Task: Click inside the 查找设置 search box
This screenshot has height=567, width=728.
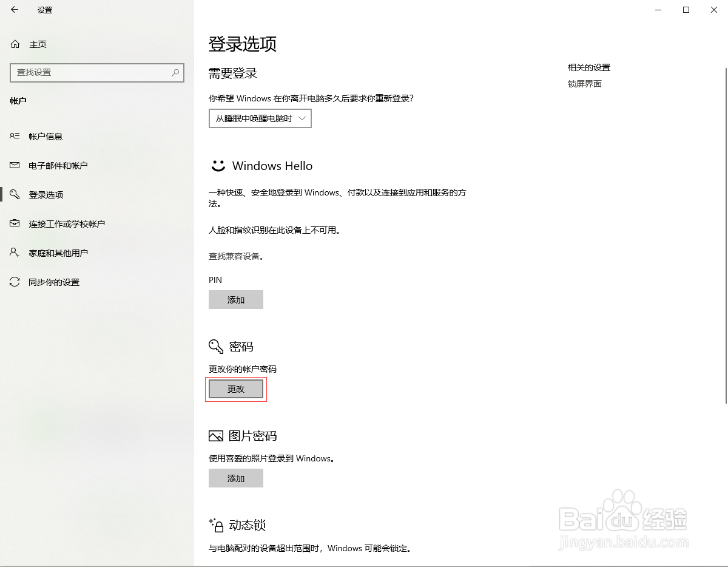Action: tap(91, 73)
